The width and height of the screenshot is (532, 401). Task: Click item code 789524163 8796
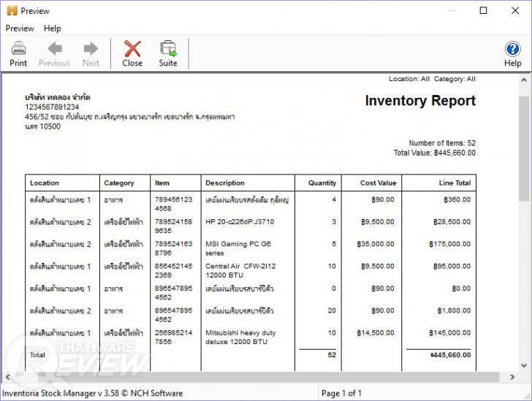(173, 248)
